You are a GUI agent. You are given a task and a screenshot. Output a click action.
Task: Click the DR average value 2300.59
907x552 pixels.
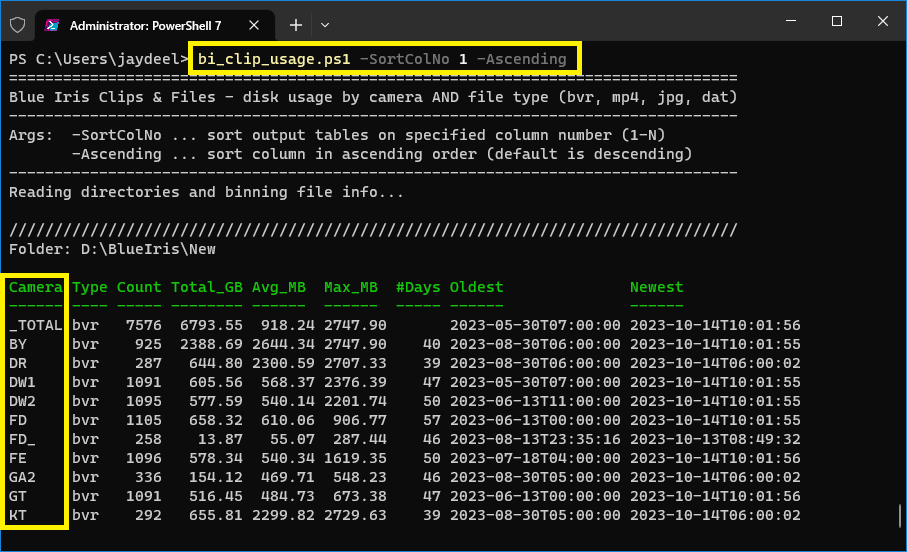(x=283, y=363)
